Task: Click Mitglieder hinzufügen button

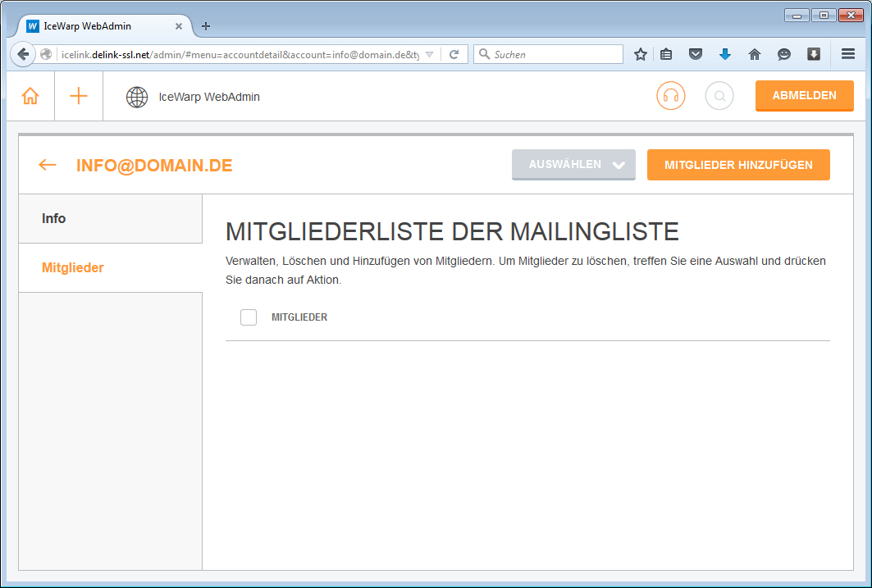Action: 738,165
